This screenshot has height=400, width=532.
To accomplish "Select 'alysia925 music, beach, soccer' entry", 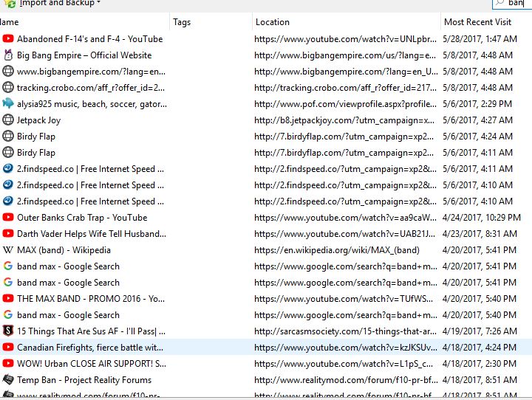I will (x=92, y=104).
